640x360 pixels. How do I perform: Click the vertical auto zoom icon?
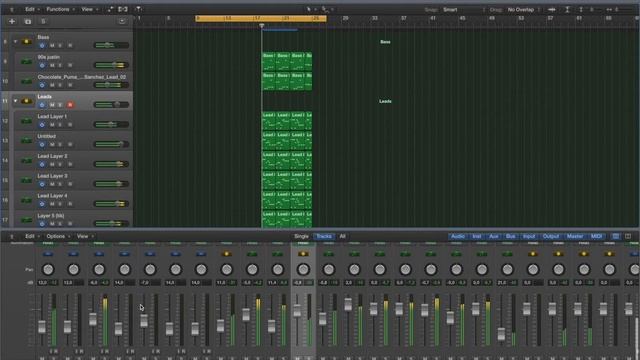tap(567, 9)
